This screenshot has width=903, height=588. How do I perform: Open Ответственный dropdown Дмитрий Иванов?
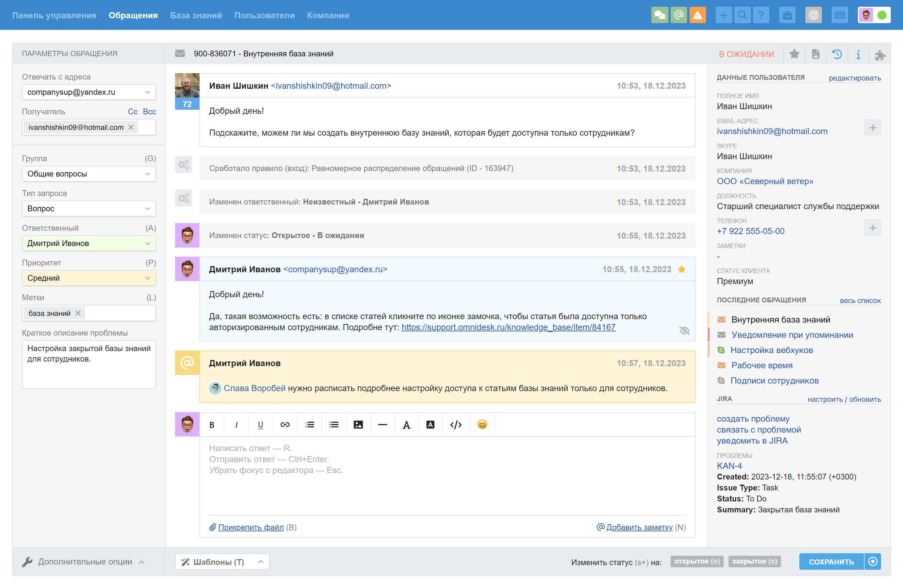(89, 243)
